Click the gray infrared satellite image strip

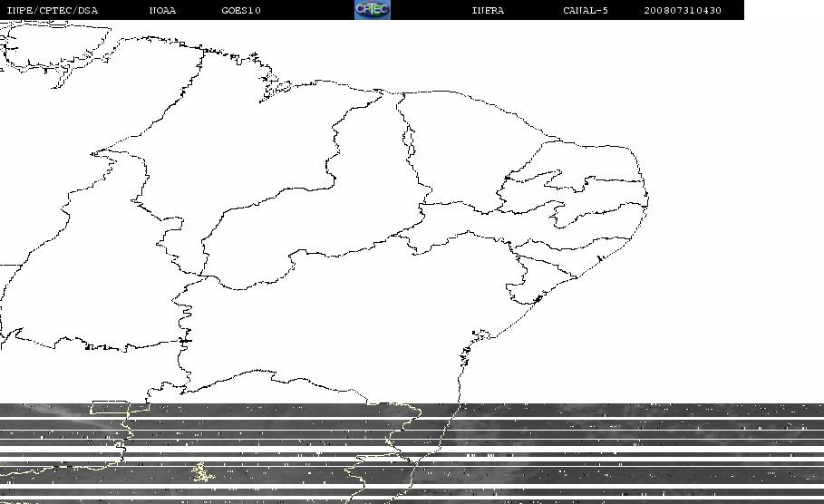click(412, 453)
